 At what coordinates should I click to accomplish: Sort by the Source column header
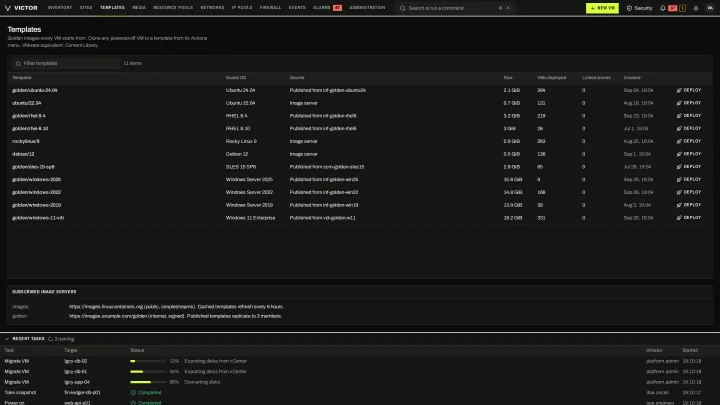click(297, 78)
